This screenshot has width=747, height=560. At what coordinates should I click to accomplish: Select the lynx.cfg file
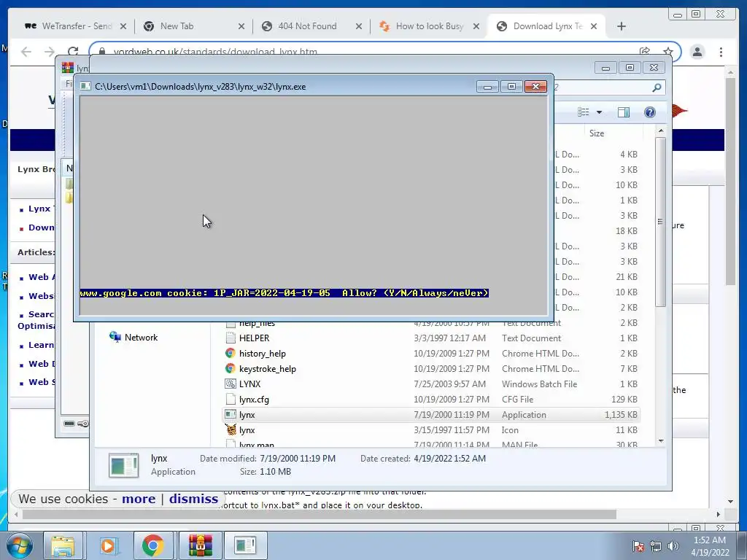tap(431, 399)
